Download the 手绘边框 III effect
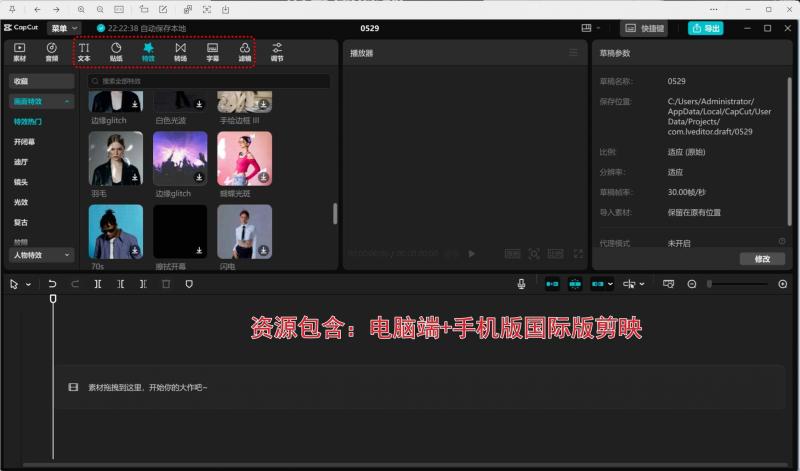 click(263, 104)
